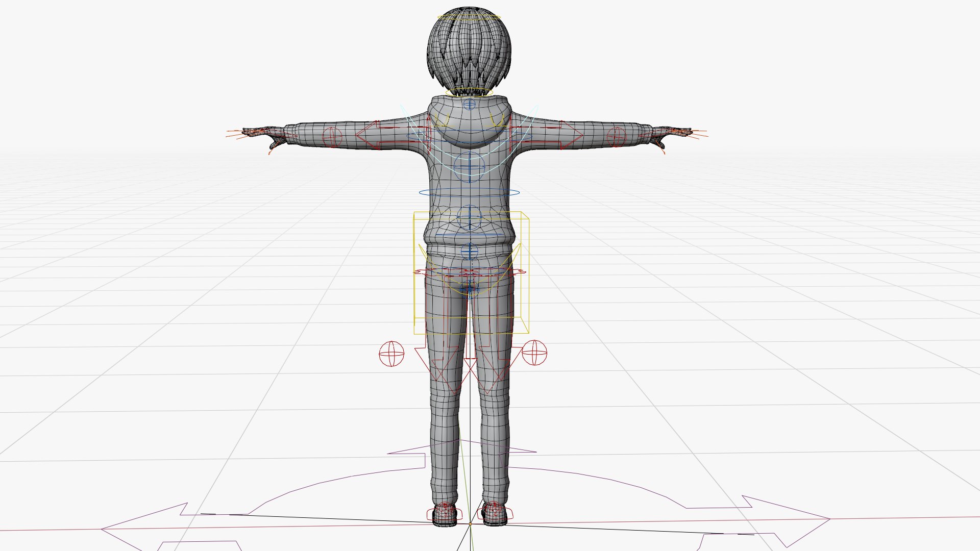Select the red sphere control right of the knees

pos(534,353)
